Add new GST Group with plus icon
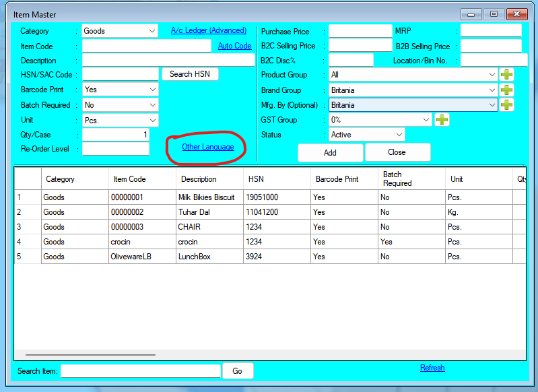 click(442, 119)
